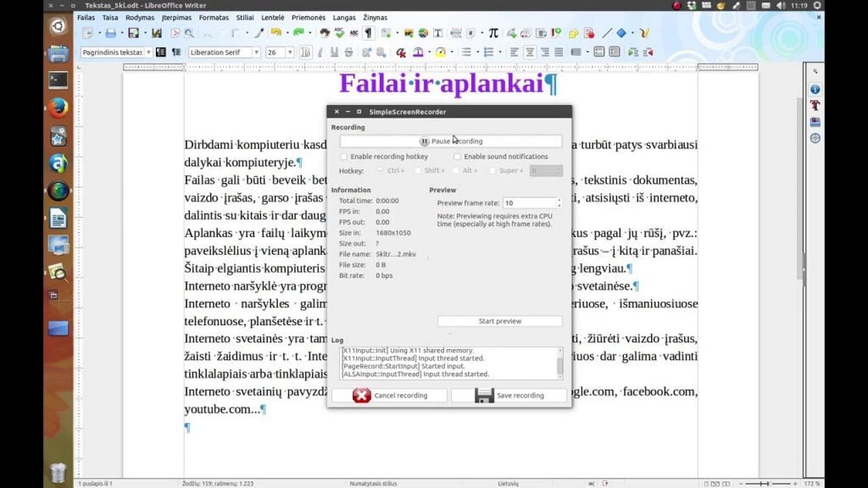Click the zoom slider in status bar
The image size is (868, 488).
(x=768, y=484)
